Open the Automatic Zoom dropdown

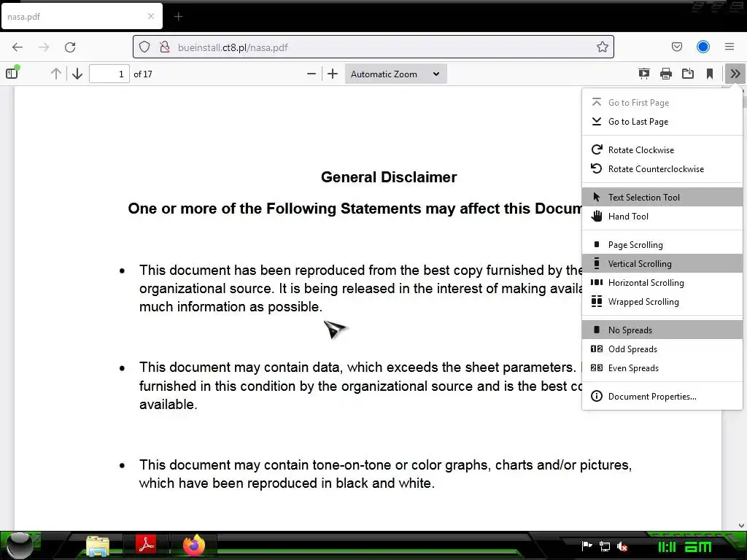coord(395,74)
